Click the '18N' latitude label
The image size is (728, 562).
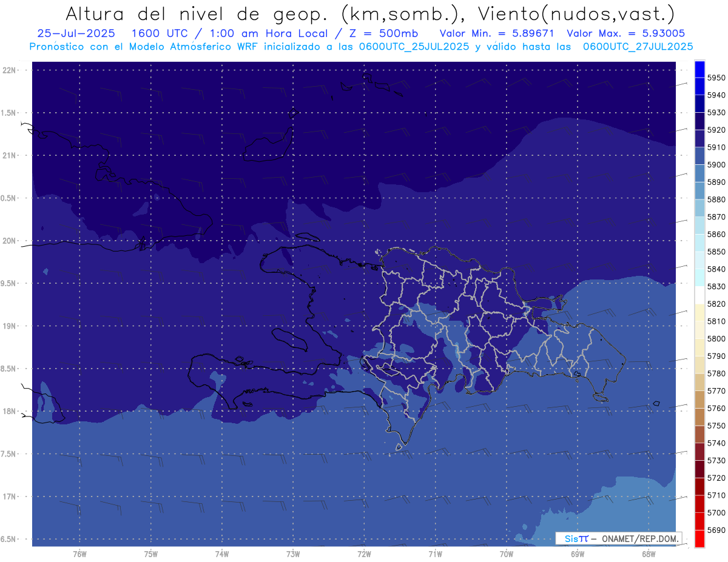coord(9,412)
